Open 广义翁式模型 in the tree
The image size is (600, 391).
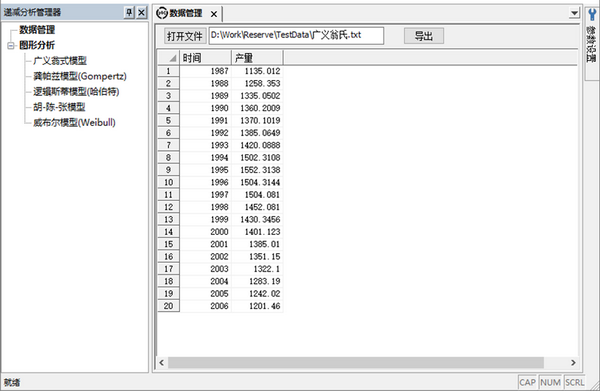[60, 60]
